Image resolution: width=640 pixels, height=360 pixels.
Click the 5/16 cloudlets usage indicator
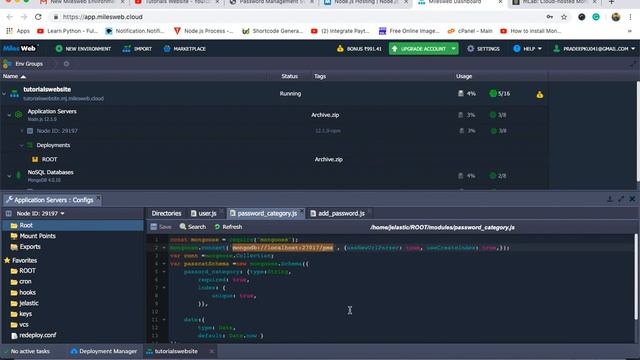pyautogui.click(x=500, y=93)
